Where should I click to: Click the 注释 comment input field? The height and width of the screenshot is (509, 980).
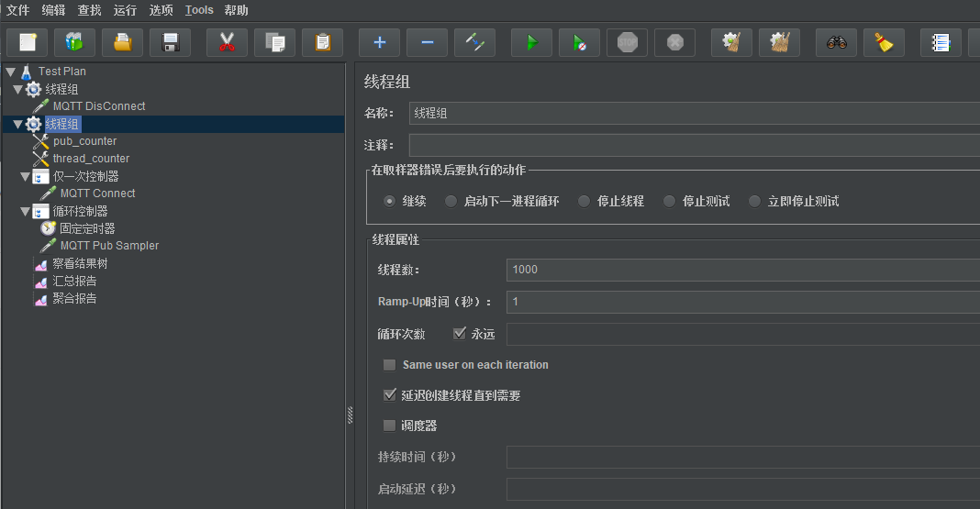click(695, 146)
